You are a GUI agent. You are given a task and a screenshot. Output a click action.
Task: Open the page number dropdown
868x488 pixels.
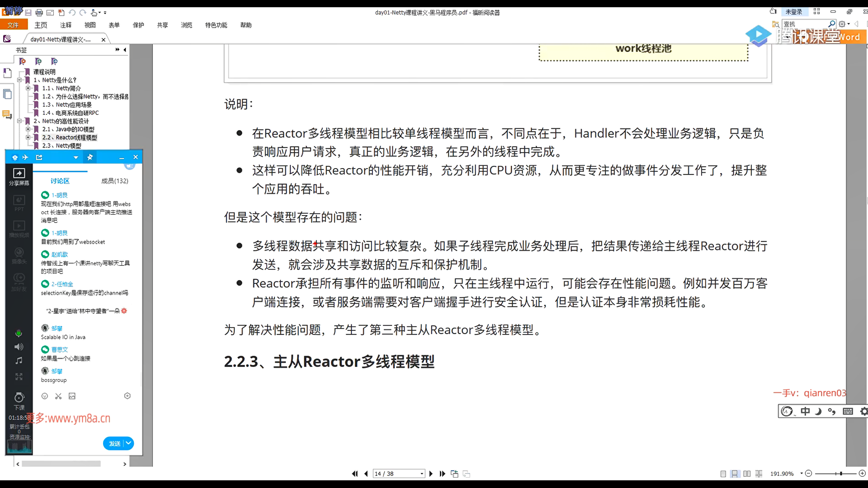click(422, 474)
